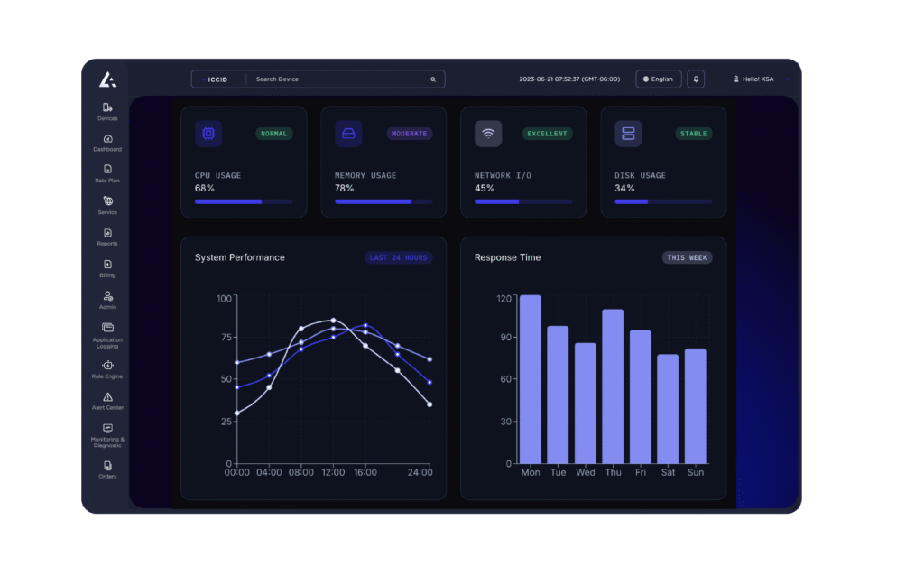Open the English language selector
Screen dimensions: 924x567
click(658, 79)
